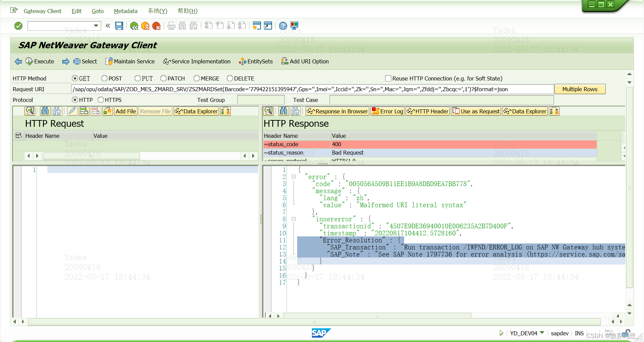The width and height of the screenshot is (644, 342).
Task: Click the Save icon in the toolbar
Action: (x=119, y=26)
